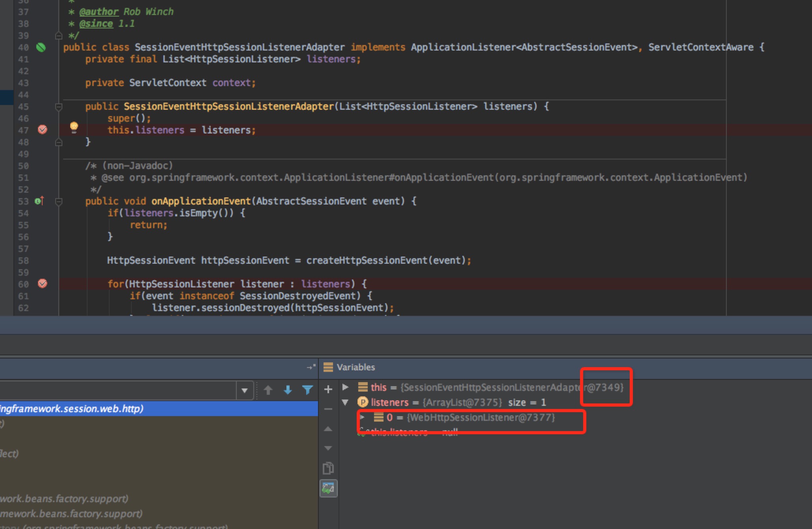
Task: Click the gray up-arrow previous frame icon
Action: click(268, 390)
